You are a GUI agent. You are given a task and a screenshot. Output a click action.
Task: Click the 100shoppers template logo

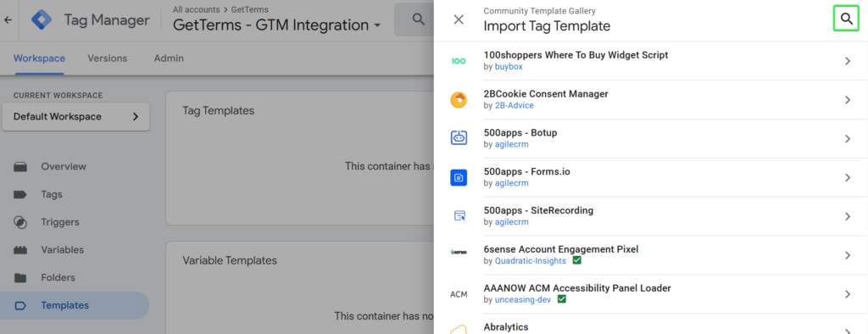[x=459, y=61]
